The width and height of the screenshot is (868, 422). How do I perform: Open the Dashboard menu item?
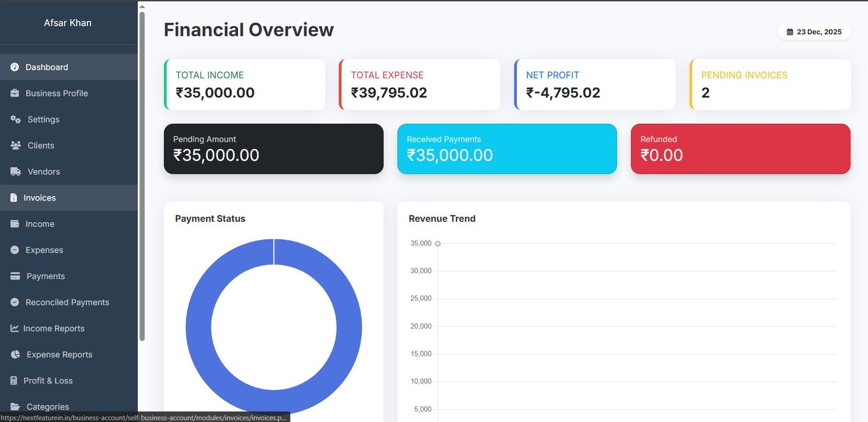(69, 67)
